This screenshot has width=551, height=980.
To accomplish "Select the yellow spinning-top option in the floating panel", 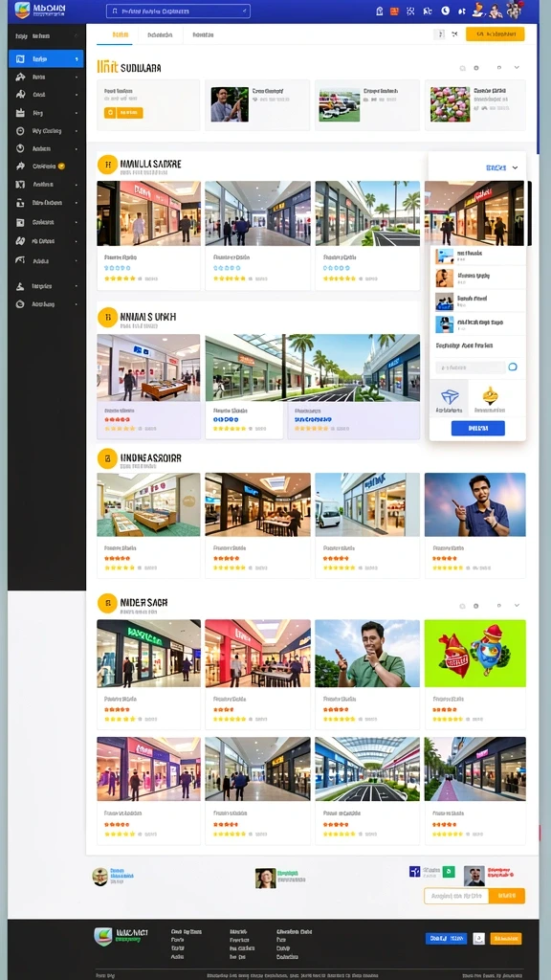I will click(490, 399).
